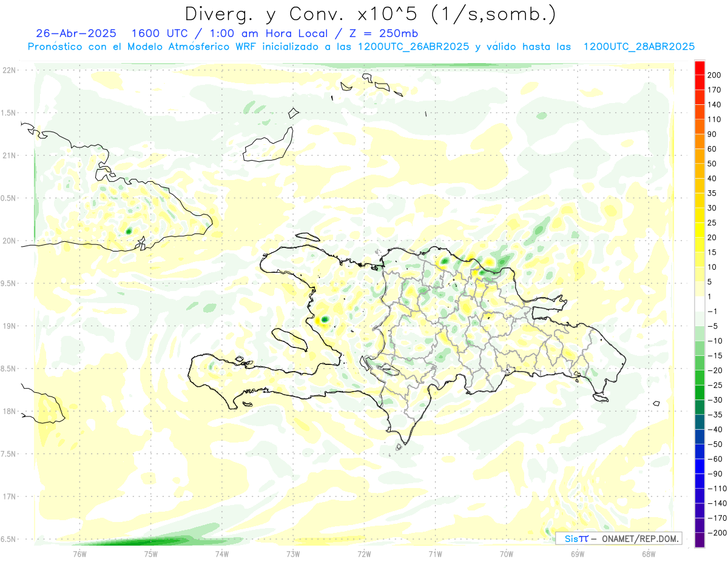Click the title 'Diverg. y Conv. x10^5 (1/s,somb.)'
728x562 pixels.
tap(370, 14)
